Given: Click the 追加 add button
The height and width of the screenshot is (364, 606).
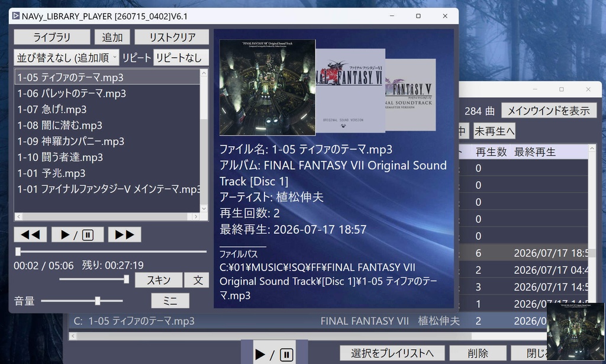Looking at the screenshot, I should coord(112,37).
